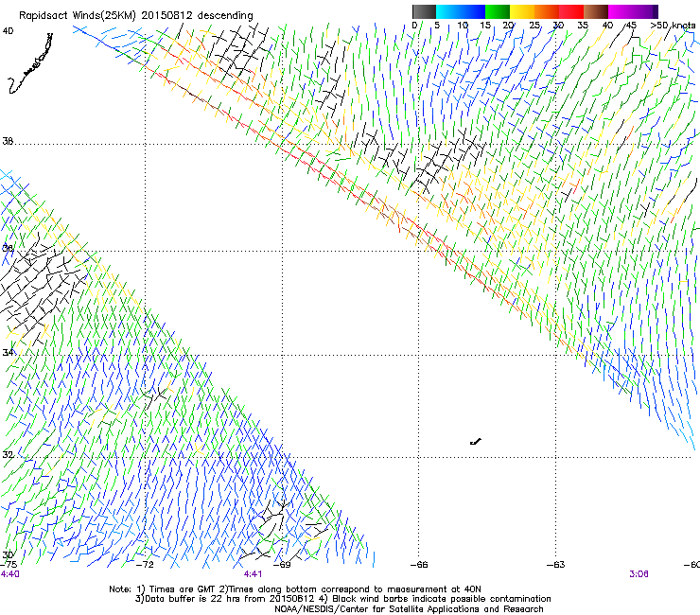Click the legend label '35'
Image resolution: width=700 pixels, height=615 pixels.
point(583,25)
